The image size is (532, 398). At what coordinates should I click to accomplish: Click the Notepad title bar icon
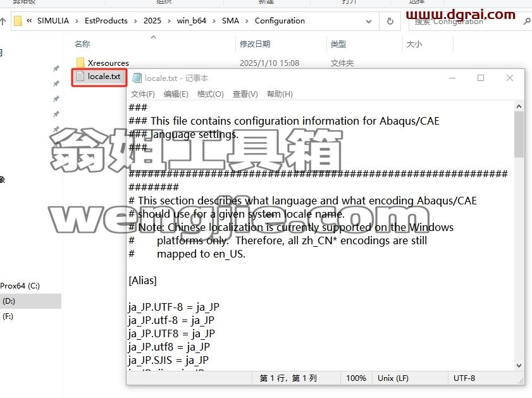[x=137, y=78]
